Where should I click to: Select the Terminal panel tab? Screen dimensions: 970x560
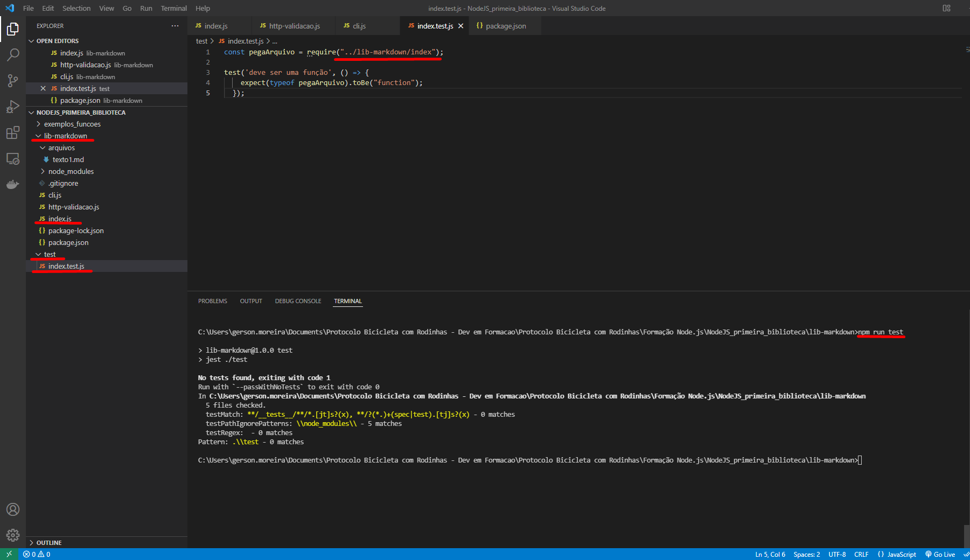tap(348, 301)
